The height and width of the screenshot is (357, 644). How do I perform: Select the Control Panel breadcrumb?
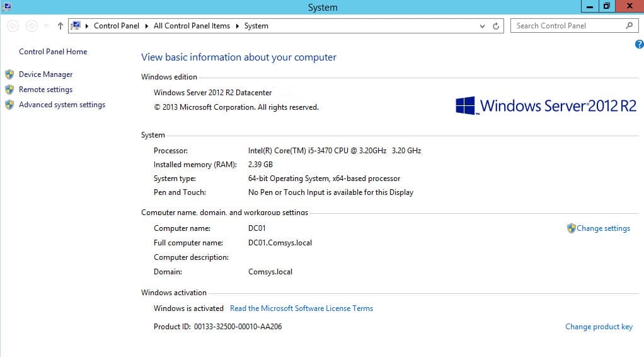pyautogui.click(x=118, y=26)
